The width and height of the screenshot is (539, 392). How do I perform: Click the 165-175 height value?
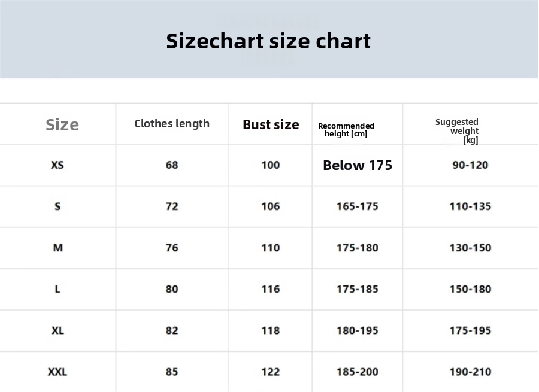coord(358,206)
